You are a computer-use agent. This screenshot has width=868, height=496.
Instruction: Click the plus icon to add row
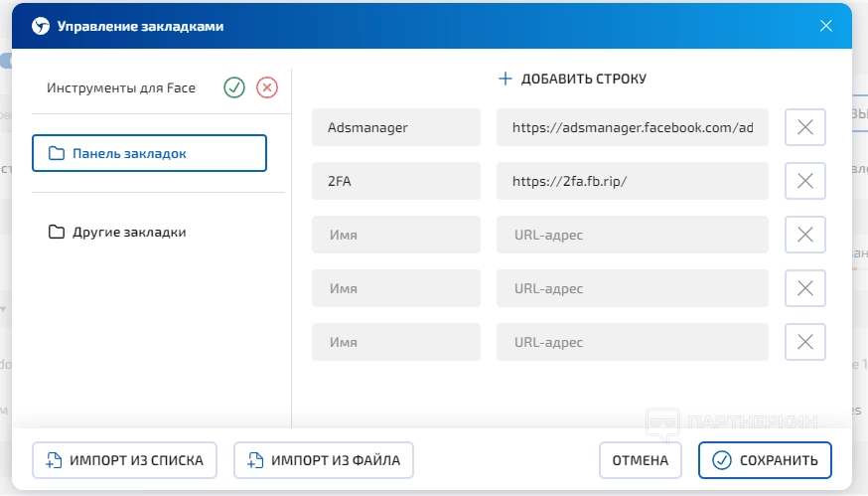[x=505, y=79]
